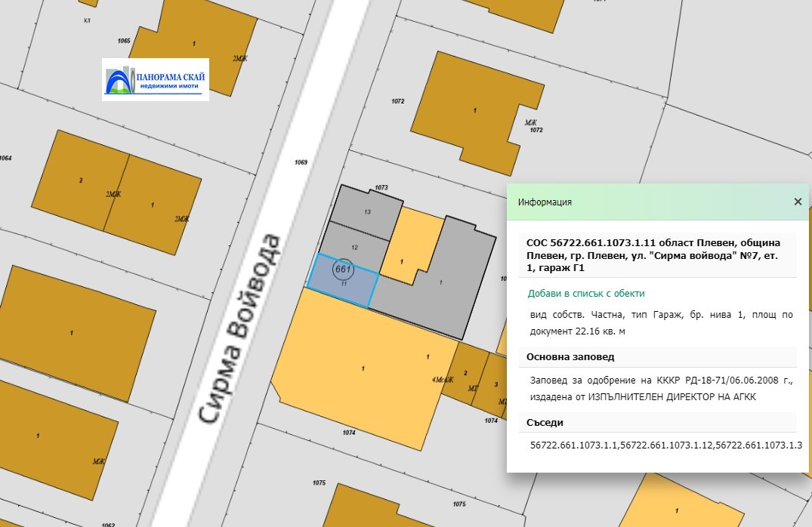Image resolution: width=812 pixels, height=527 pixels.
Task: Click parcel number 1069 on the street
Action: tap(301, 162)
